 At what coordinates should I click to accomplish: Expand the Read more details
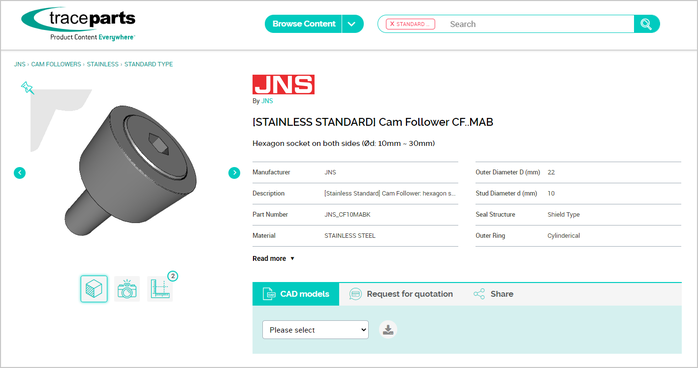[x=273, y=259]
